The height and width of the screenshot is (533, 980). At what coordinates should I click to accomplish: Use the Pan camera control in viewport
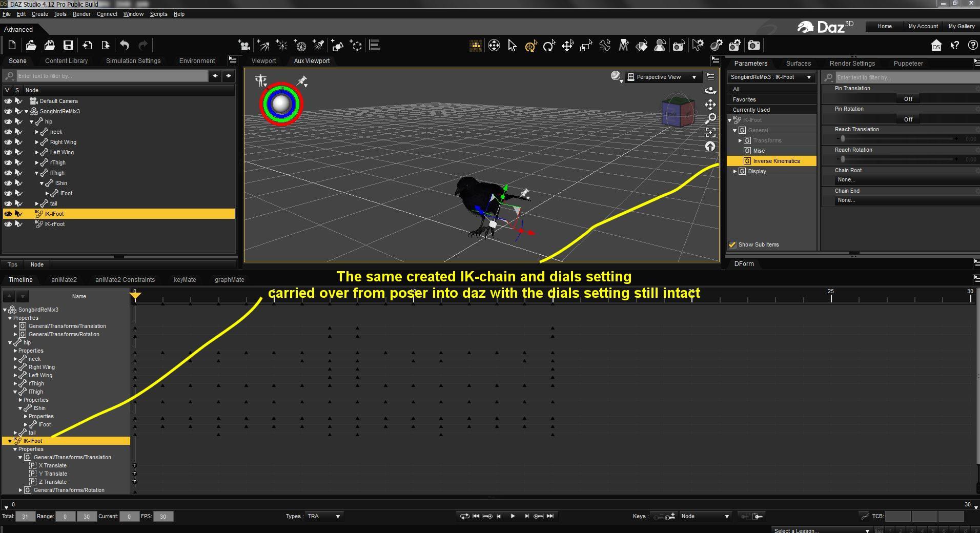tap(710, 105)
